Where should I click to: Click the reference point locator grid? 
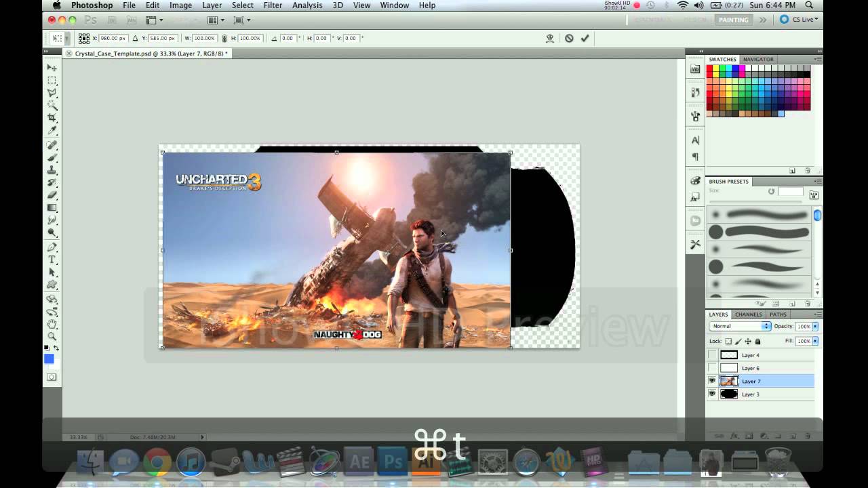coord(84,39)
